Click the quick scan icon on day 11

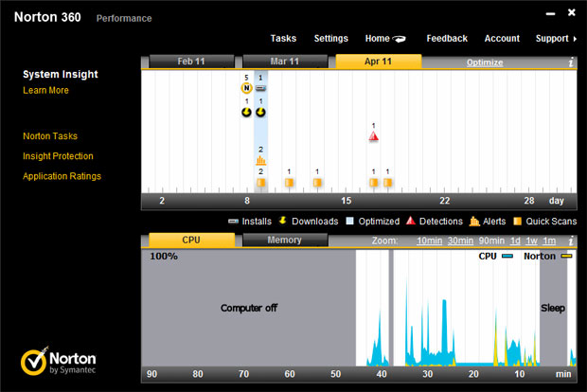click(289, 183)
